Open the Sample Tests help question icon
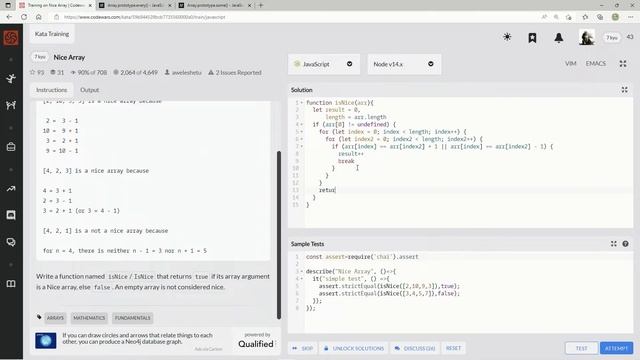The width and height of the screenshot is (640, 360). tap(625, 244)
